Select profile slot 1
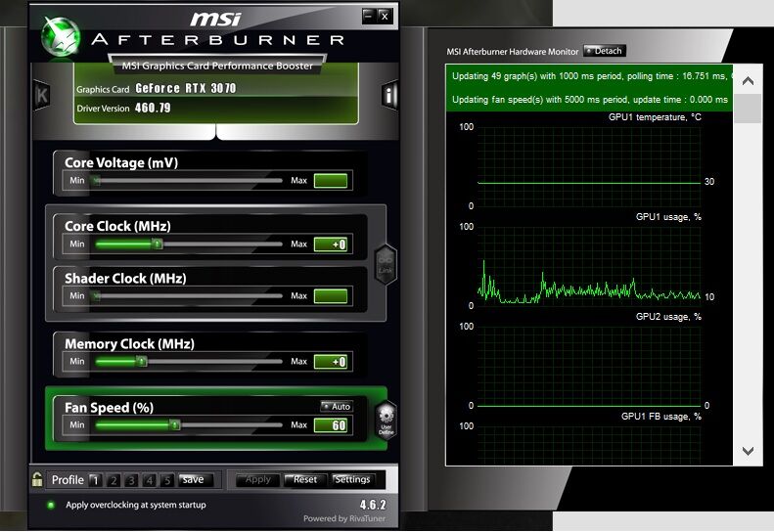The height and width of the screenshot is (532, 774). [96, 480]
